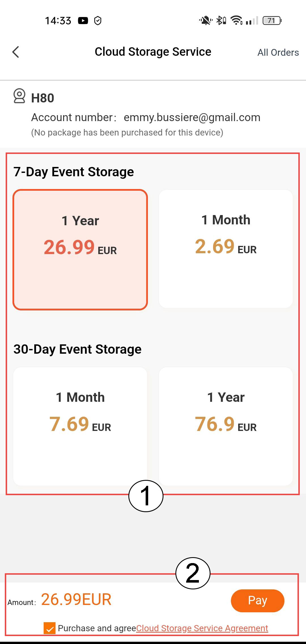
Task: Tap the H80 camera device icon
Action: 19,96
